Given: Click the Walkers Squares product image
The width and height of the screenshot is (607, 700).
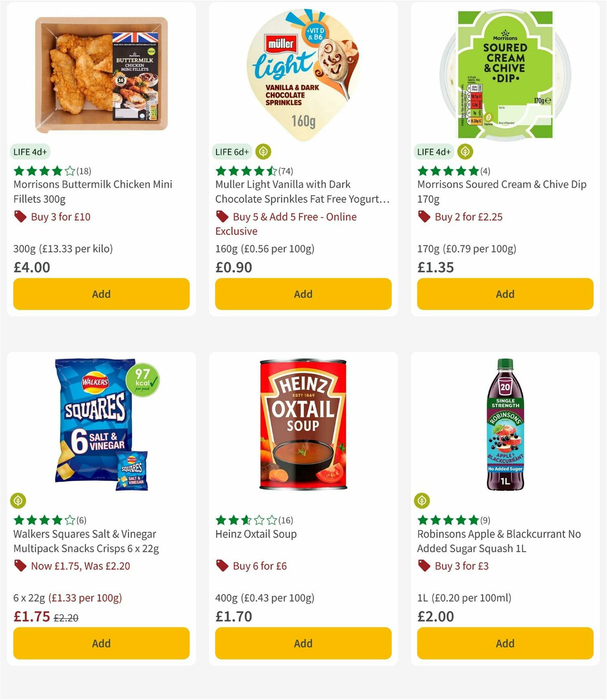Looking at the screenshot, I should pos(101,425).
